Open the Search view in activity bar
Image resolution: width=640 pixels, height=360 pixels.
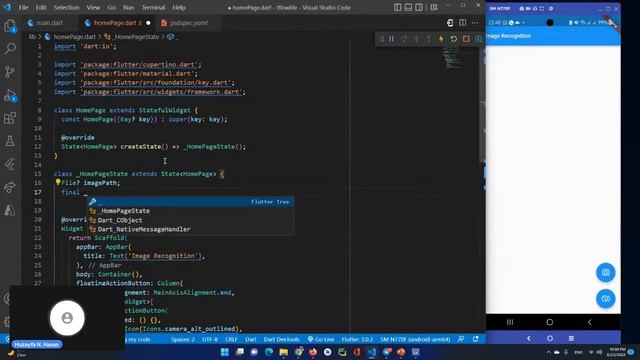[x=10, y=49]
